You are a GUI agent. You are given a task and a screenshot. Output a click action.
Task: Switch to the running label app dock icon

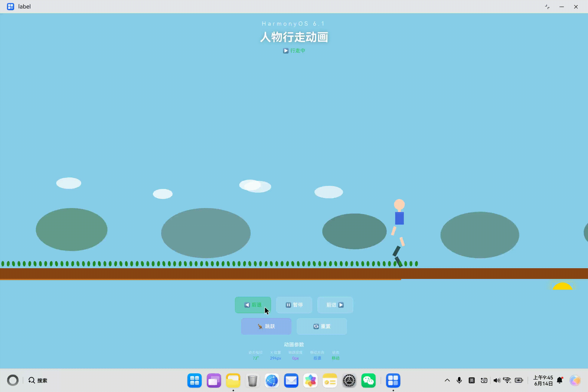393,381
